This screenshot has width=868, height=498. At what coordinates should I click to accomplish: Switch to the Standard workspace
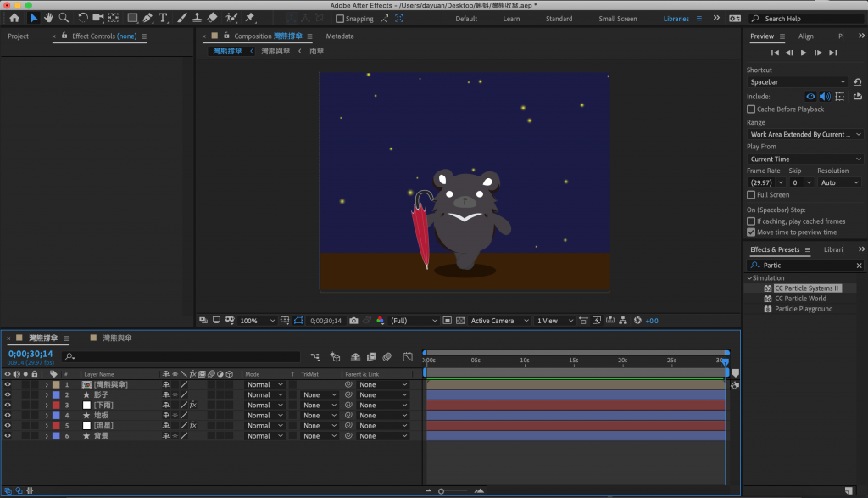(x=559, y=19)
